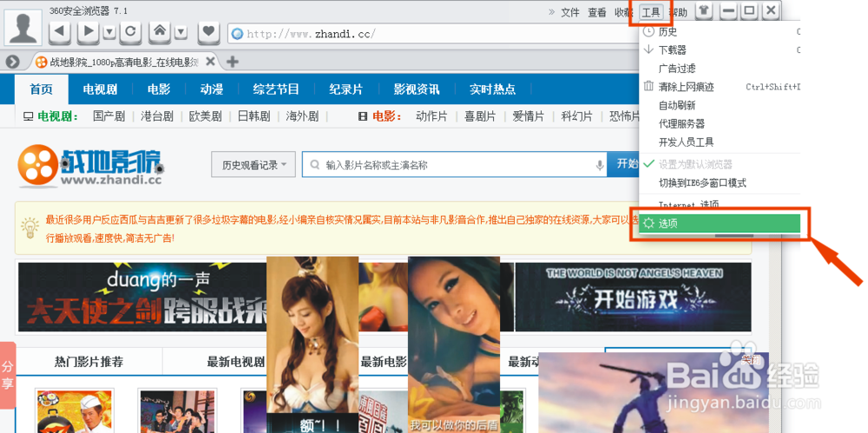Click the microphone voice search icon
Viewport: 868px width, 433px height.
(599, 165)
